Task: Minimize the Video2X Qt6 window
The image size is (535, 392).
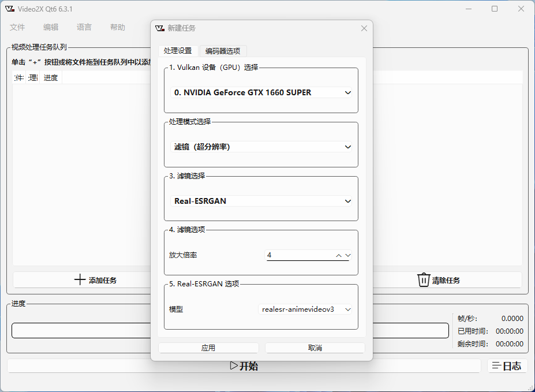Action: coord(469,9)
